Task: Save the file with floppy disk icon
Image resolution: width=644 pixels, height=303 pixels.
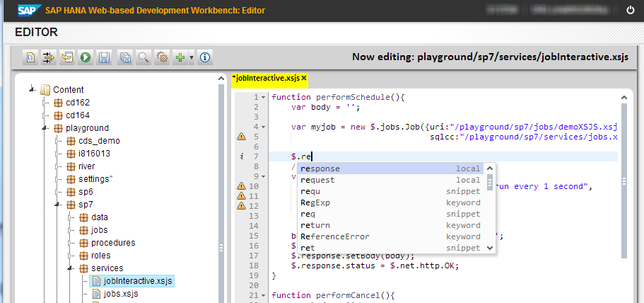Action: tap(104, 57)
